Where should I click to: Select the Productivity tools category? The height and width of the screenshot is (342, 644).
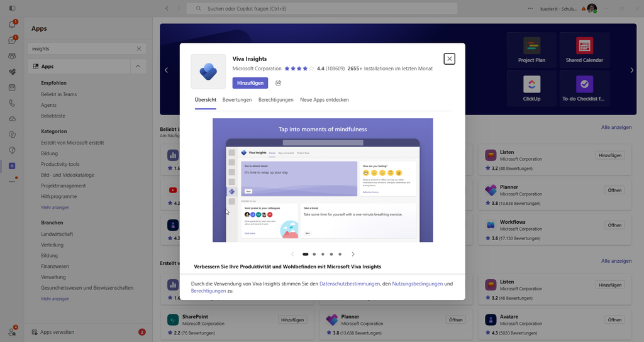click(x=60, y=164)
